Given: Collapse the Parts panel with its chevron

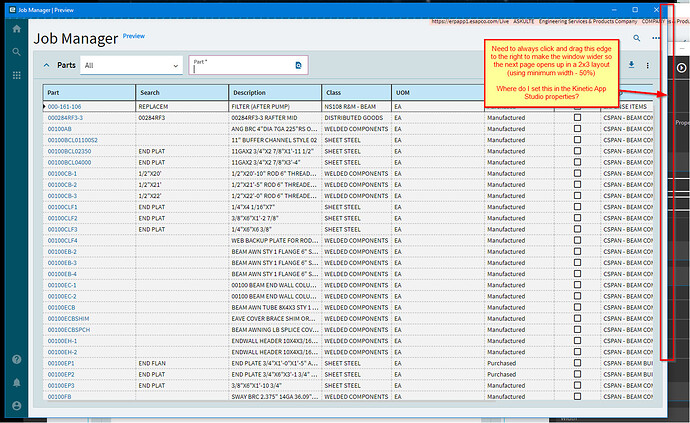Looking at the screenshot, I should [47, 65].
